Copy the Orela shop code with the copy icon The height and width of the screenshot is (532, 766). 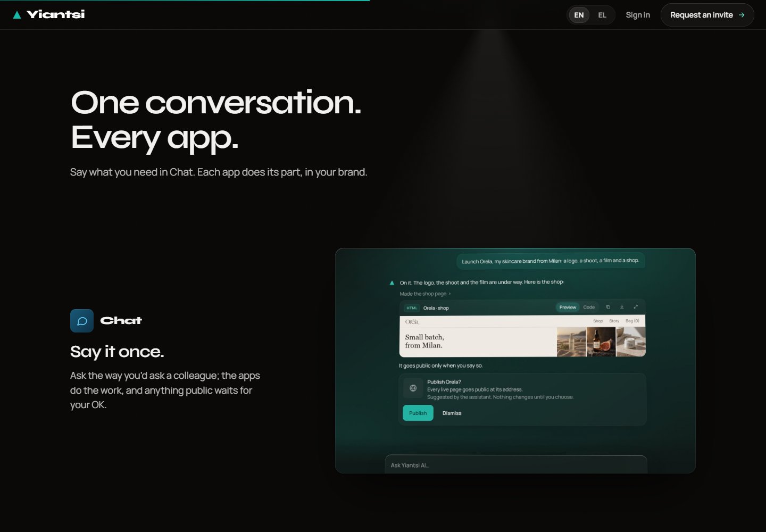[x=608, y=307]
